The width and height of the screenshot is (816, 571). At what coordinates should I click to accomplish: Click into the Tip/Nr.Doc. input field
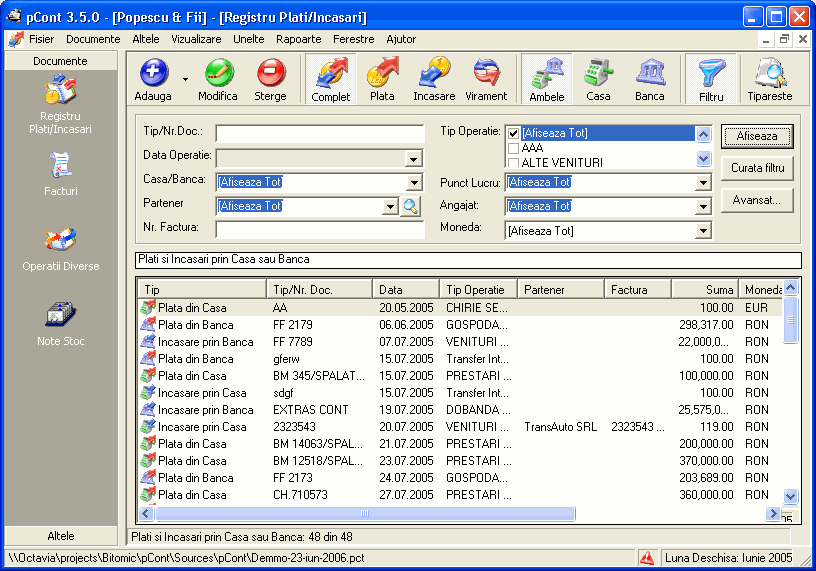click(319, 134)
